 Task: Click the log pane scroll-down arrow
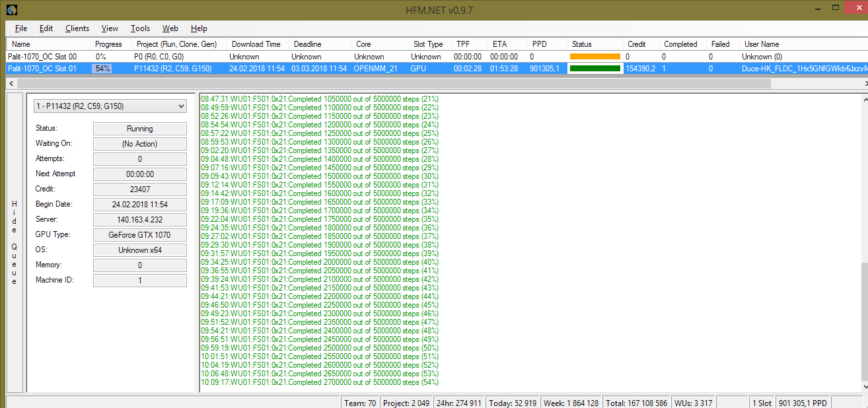coord(865,387)
